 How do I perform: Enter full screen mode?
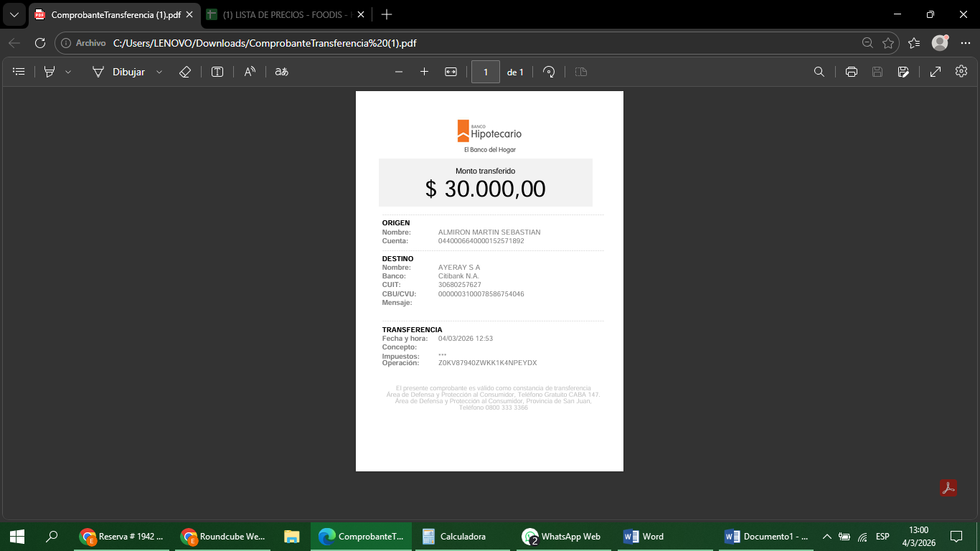[x=936, y=72]
